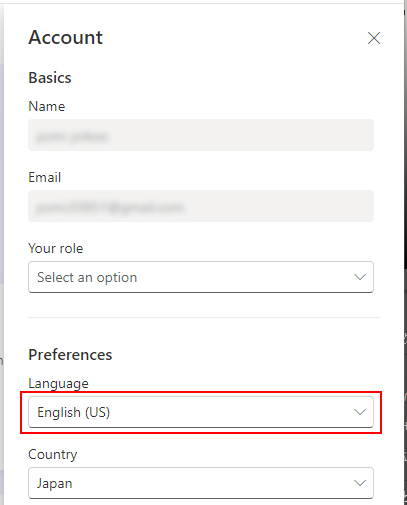This screenshot has width=407, height=505.
Task: Click the Language label
Action: [58, 384]
